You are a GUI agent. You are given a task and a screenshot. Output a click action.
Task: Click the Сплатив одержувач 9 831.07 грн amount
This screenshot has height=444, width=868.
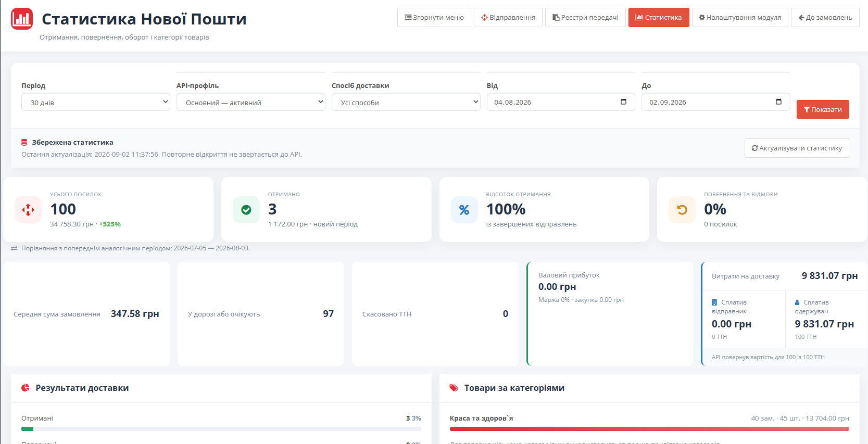pyautogui.click(x=824, y=324)
